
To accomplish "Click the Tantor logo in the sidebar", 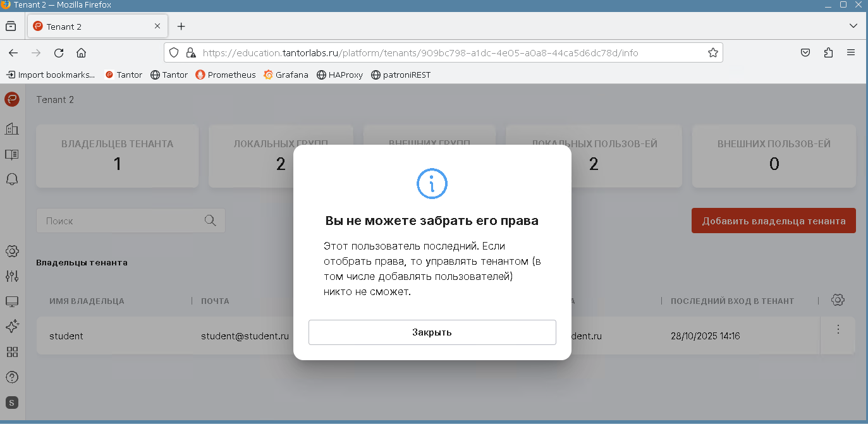I will point(12,99).
